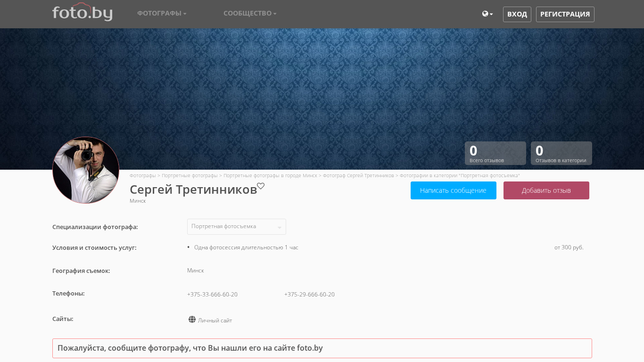The image size is (644, 362).
Task: Expand the ФОТОГРАФЫ menu
Action: coord(162,13)
